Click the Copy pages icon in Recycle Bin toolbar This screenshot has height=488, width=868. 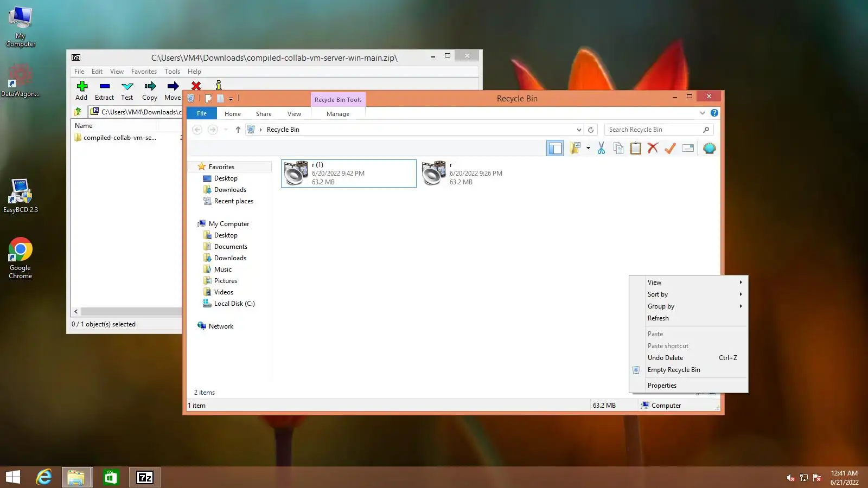coord(618,148)
